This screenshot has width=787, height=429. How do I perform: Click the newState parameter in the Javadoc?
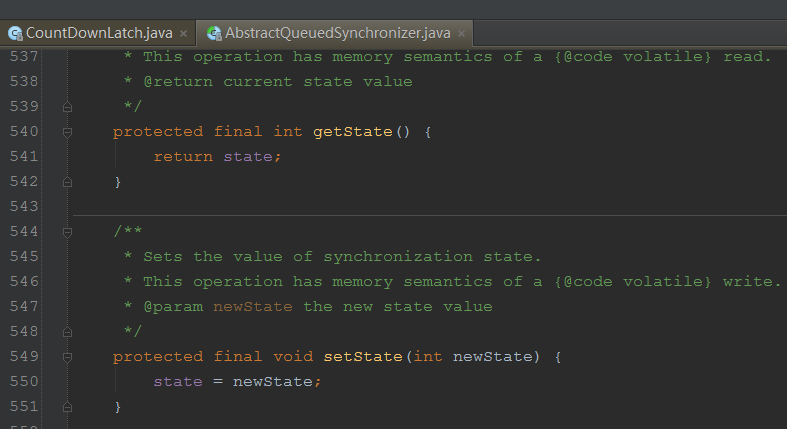point(253,307)
